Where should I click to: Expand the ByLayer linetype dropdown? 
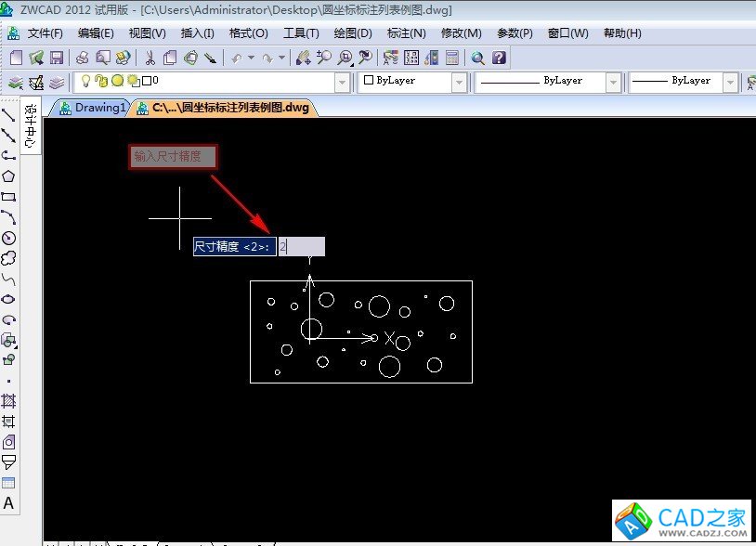(613, 83)
